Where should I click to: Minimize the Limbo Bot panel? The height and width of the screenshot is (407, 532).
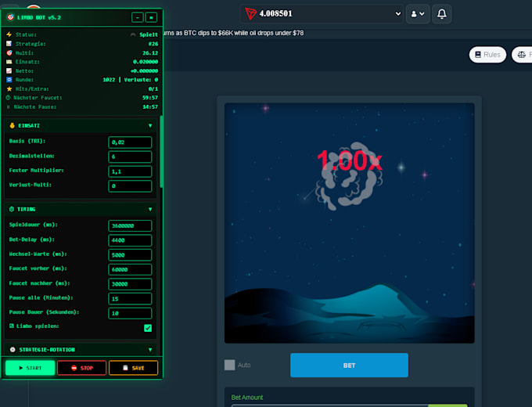tap(138, 17)
